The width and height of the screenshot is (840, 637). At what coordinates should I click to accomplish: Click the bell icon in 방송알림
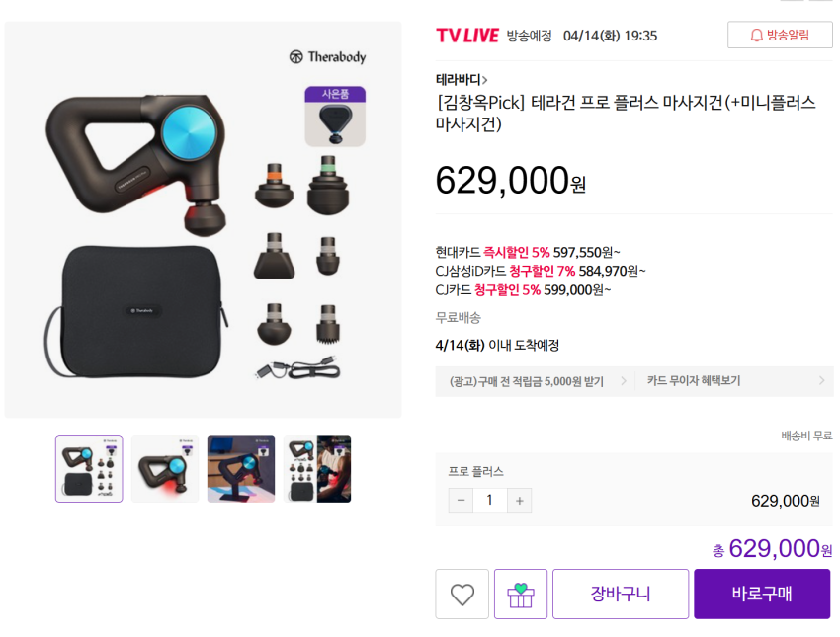coord(756,36)
